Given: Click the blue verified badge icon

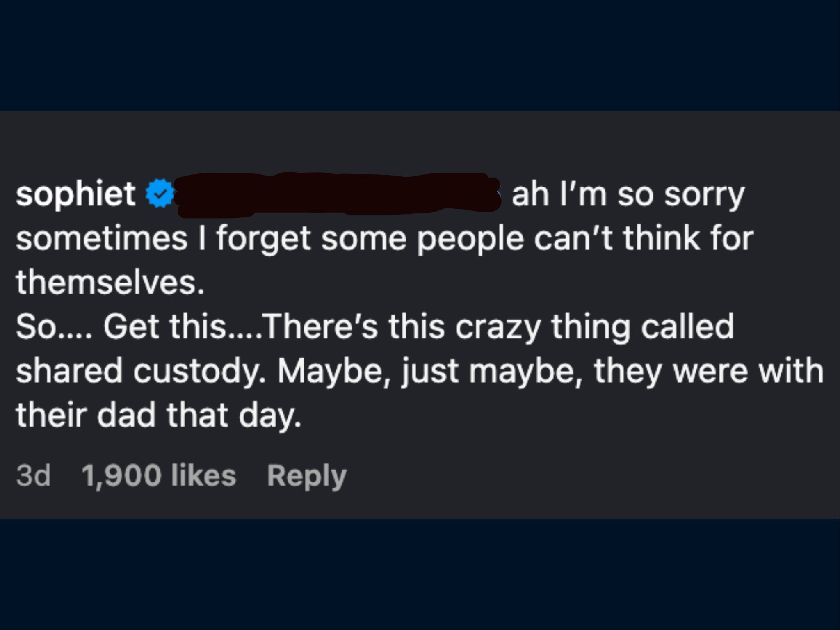Looking at the screenshot, I should 160,193.
